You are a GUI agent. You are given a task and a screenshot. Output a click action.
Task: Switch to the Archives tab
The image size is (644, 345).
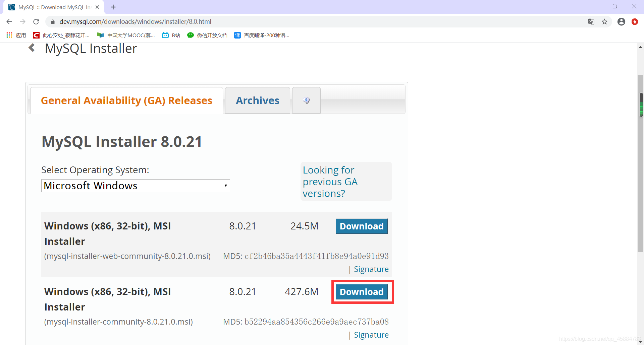[258, 100]
